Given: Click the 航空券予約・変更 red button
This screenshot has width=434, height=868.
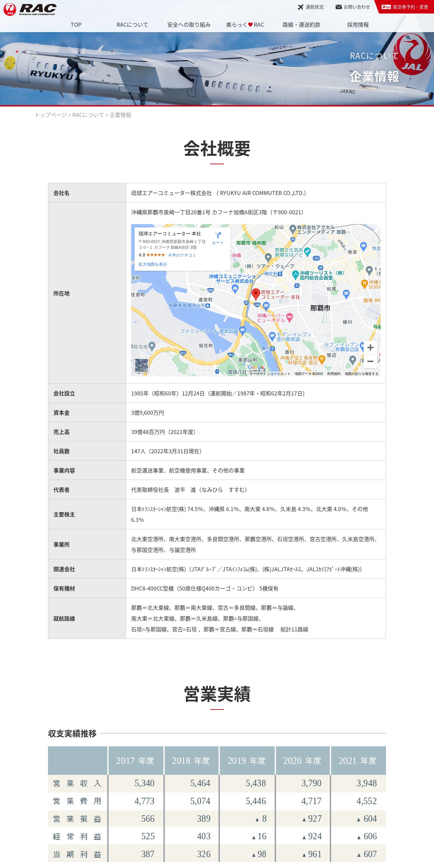Looking at the screenshot, I should pyautogui.click(x=405, y=7).
